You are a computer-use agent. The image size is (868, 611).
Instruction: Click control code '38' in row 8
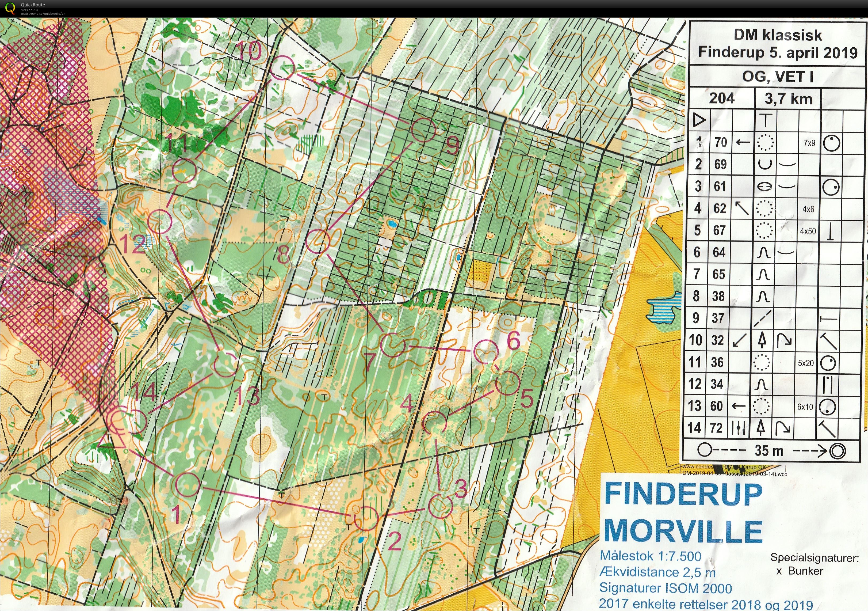(718, 296)
